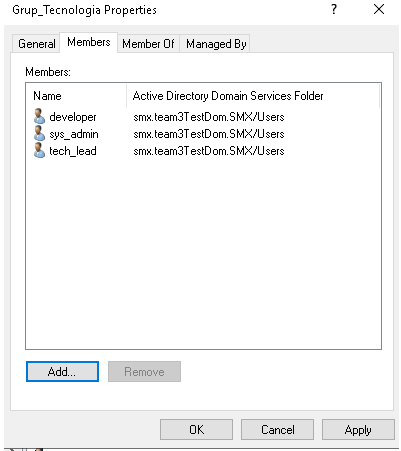Image resolution: width=401 pixels, height=451 pixels.
Task: Open the Members tab
Action: [x=89, y=42]
